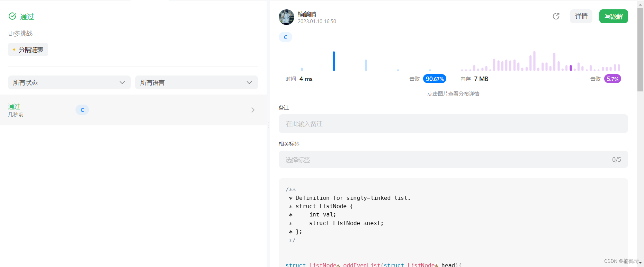
Task: Click the 0/5 tag counter
Action: 616,160
